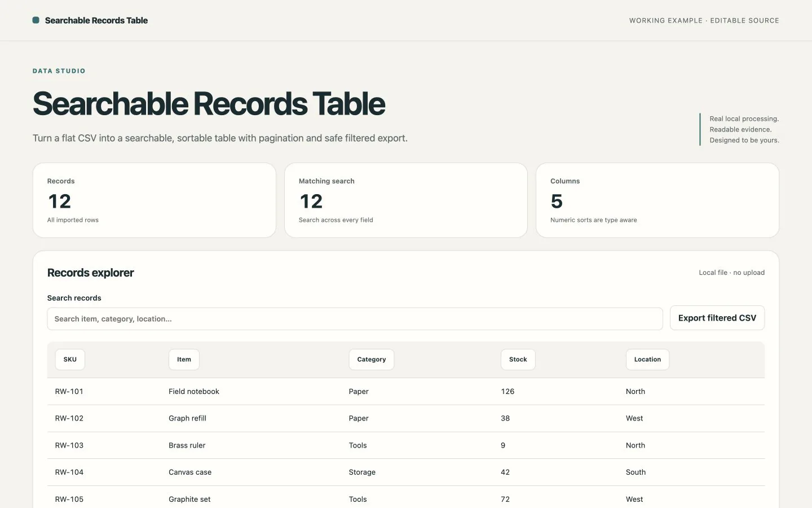Image resolution: width=812 pixels, height=508 pixels.
Task: Click the Graphite set item cell
Action: coord(189,500)
